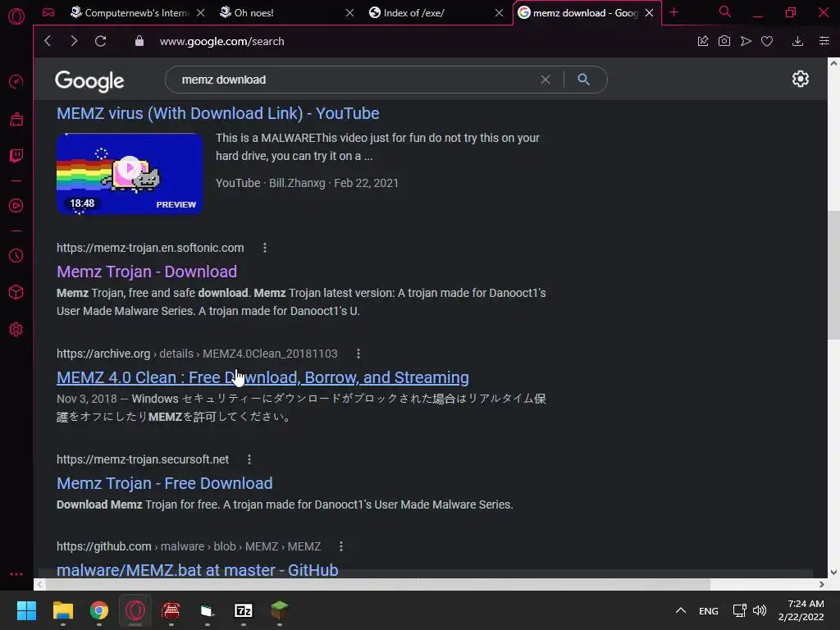This screenshot has height=630, width=840.
Task: Close the Oh noes! tab
Action: tap(349, 13)
